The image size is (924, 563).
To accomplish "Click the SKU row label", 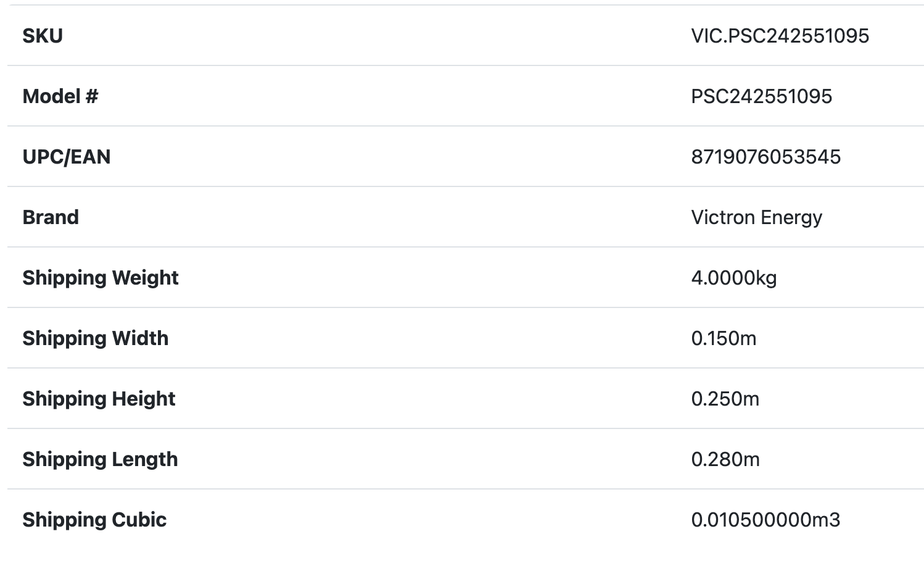I will click(x=43, y=36).
